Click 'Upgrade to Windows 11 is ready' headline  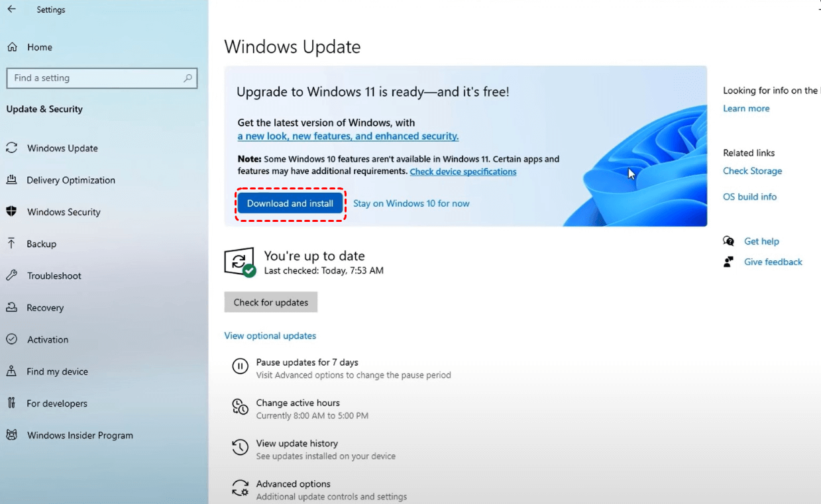(x=373, y=92)
